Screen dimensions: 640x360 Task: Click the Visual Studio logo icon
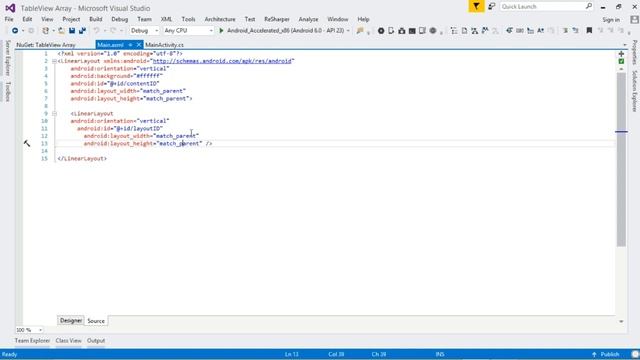tap(10, 8)
